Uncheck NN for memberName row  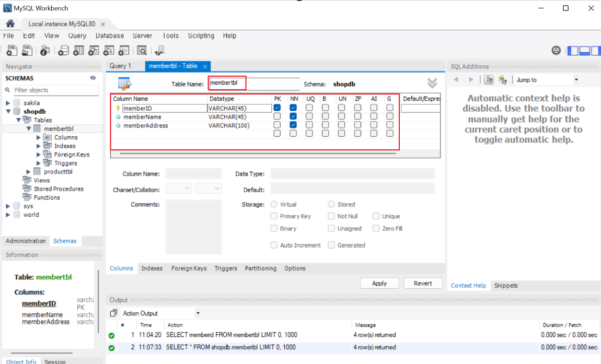(x=293, y=116)
